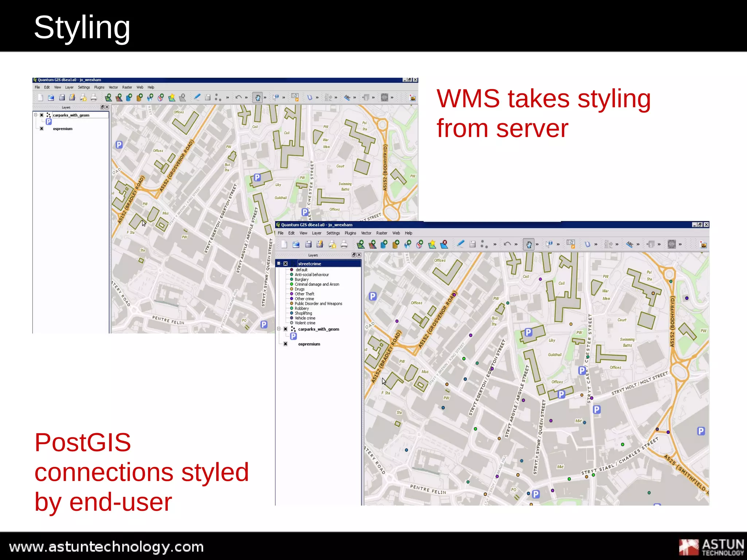Select carparks_with_geom layer in front window
The height and width of the screenshot is (560, 747).
(318, 329)
